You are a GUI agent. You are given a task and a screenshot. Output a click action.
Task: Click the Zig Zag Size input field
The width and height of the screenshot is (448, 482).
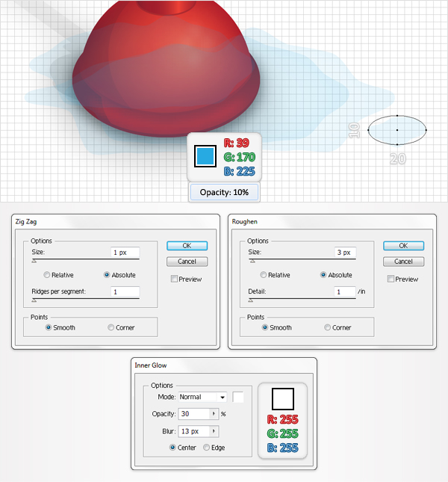[x=125, y=253]
